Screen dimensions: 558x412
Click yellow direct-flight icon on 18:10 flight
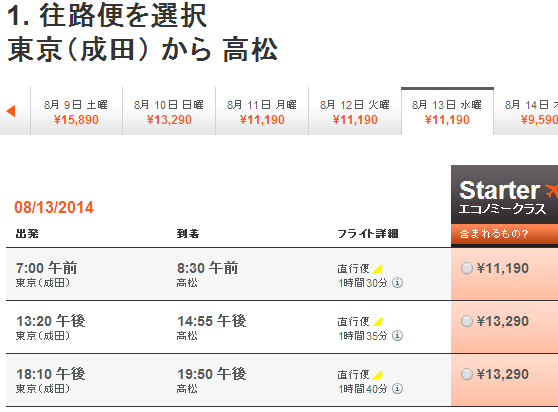(x=378, y=375)
